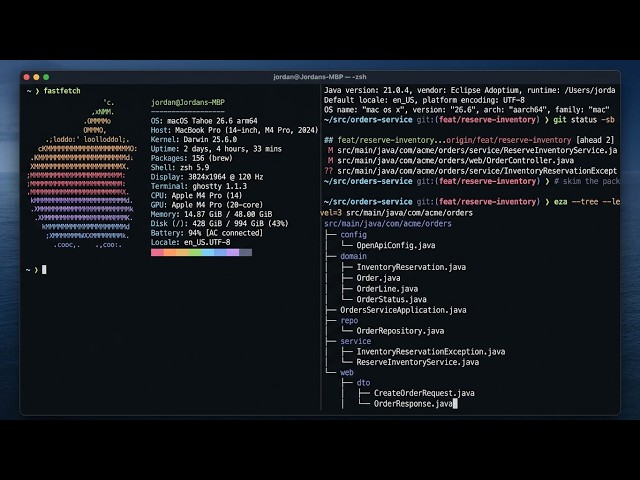The width and height of the screenshot is (640, 480).
Task: Click the Display: 3024x1964 line
Action: (x=207, y=177)
